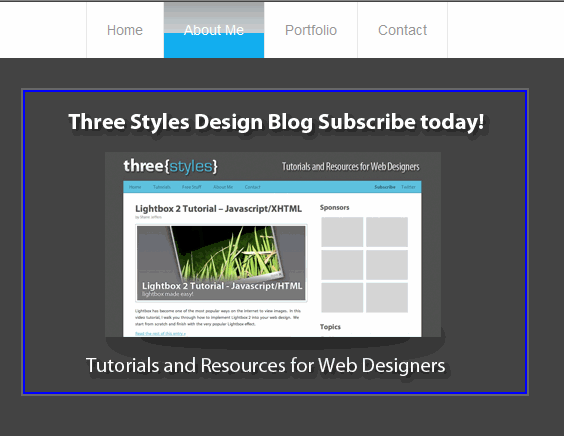Viewport: 564px width, 436px height.
Task: Click 'Lightbox 2 Tutorial – Javascript/XHTML' article title
Action: coord(218,209)
